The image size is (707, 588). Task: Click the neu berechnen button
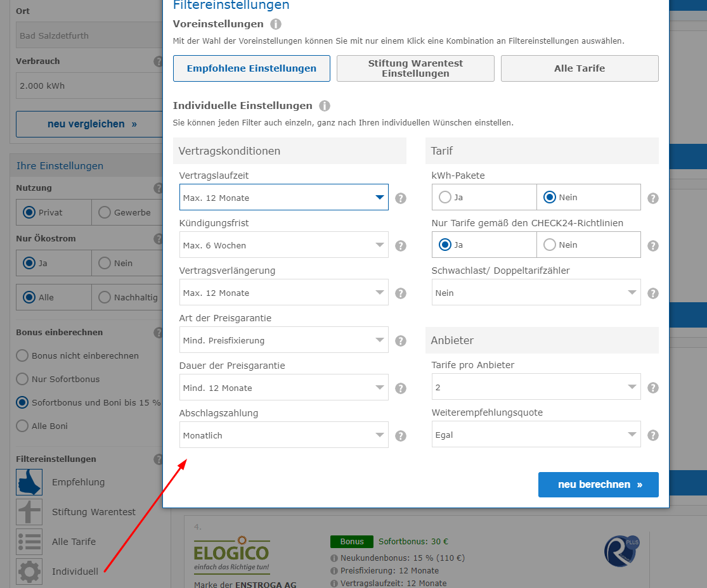tap(598, 485)
